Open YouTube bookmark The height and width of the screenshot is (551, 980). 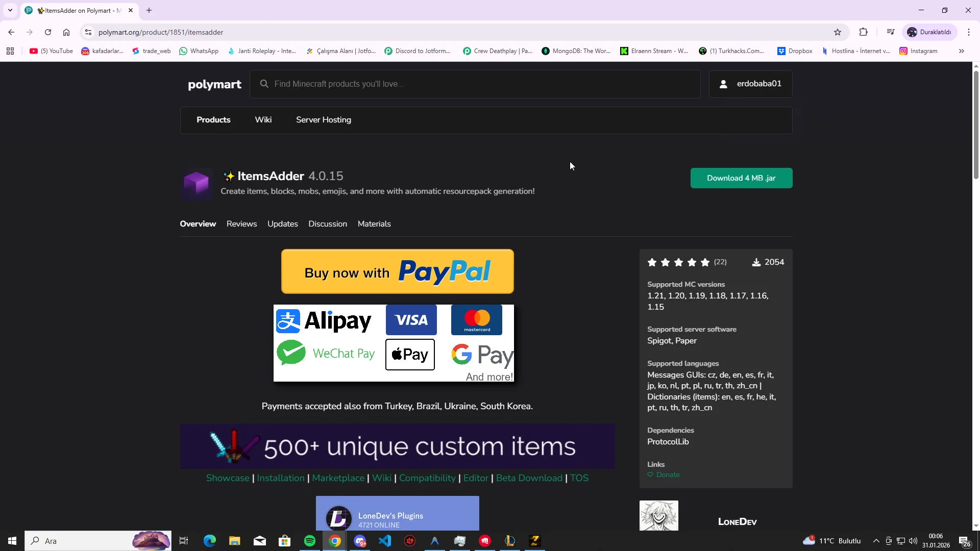pos(51,51)
